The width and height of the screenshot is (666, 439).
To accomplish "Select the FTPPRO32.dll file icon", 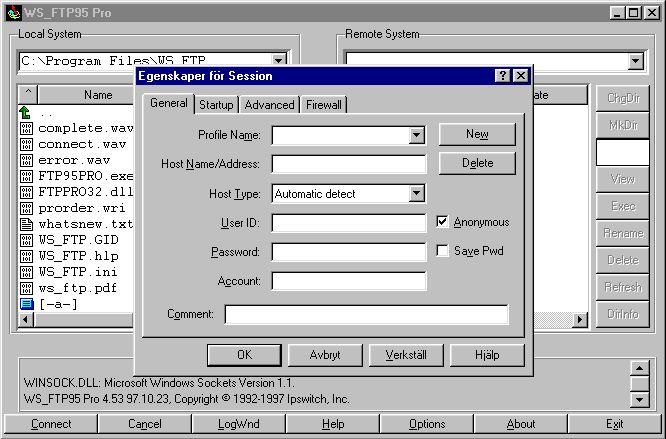I will click(x=26, y=192).
